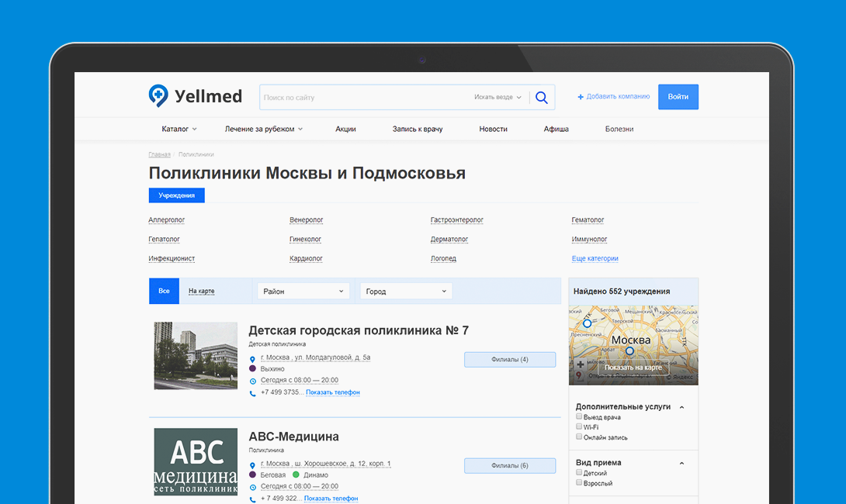Collapse the Вид приема section
This screenshot has width=846, height=504.
pyautogui.click(x=682, y=463)
